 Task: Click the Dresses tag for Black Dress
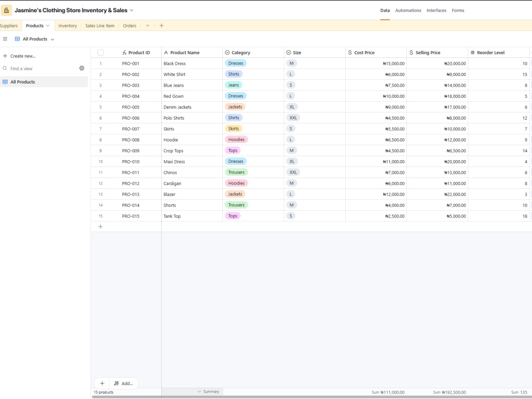(x=236, y=63)
